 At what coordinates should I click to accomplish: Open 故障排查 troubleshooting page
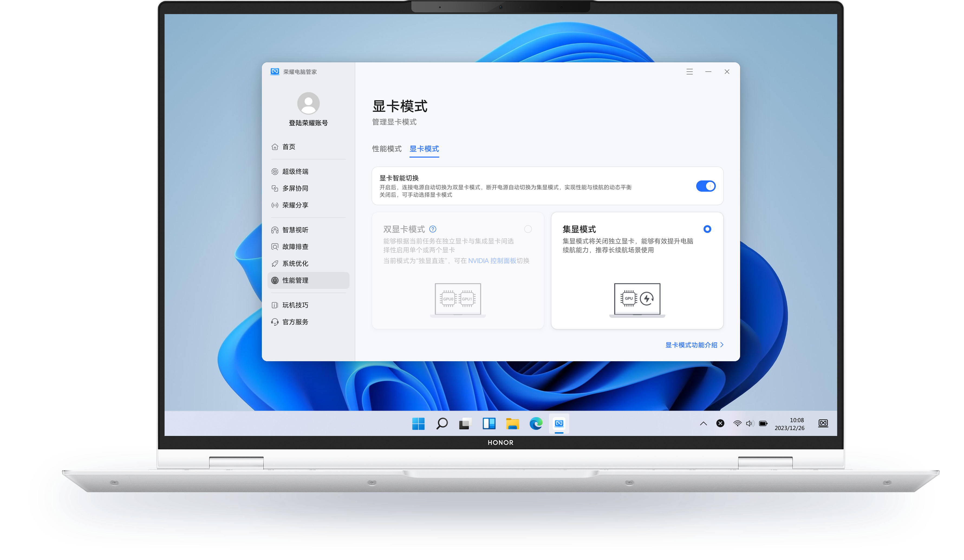click(x=295, y=247)
